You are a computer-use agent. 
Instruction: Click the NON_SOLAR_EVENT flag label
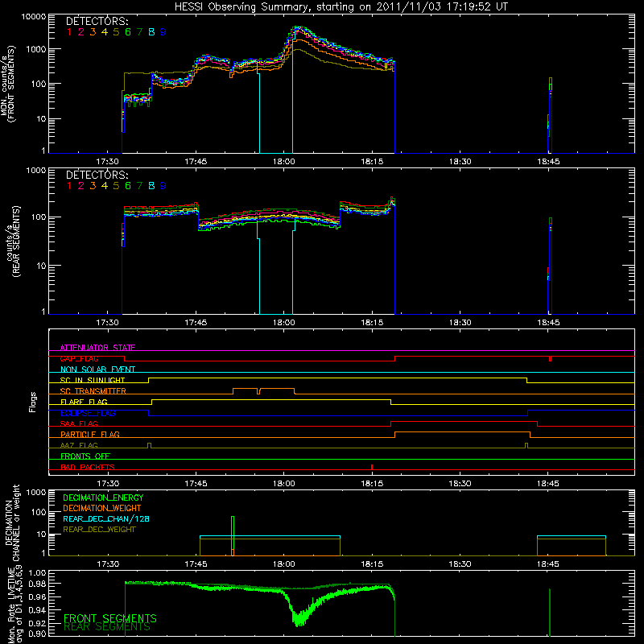pos(97,369)
